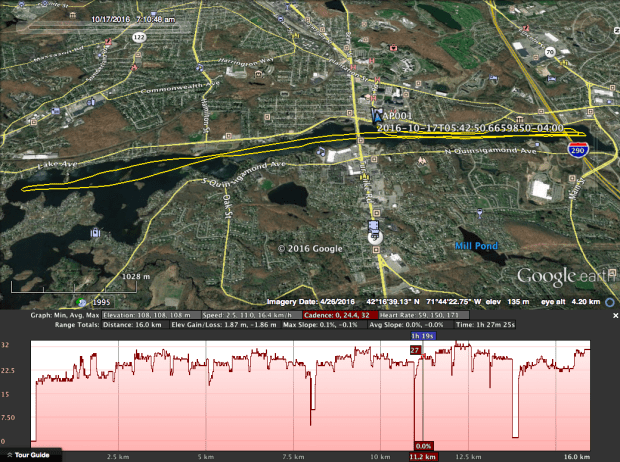This screenshot has width=620, height=462.
Task: Click the Google Earth logo
Action: click(x=562, y=276)
